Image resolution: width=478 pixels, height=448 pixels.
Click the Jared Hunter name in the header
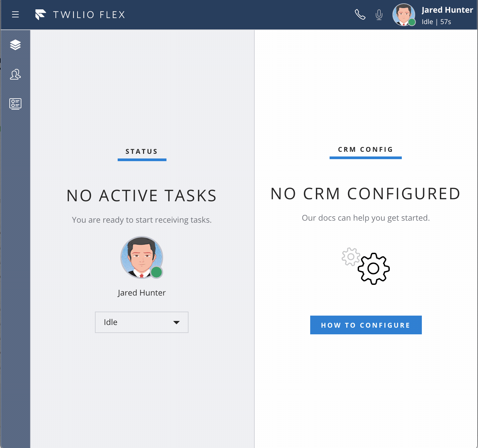point(447,10)
